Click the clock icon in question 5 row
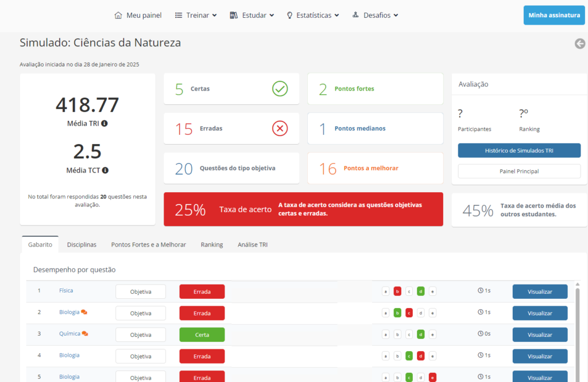 481,377
